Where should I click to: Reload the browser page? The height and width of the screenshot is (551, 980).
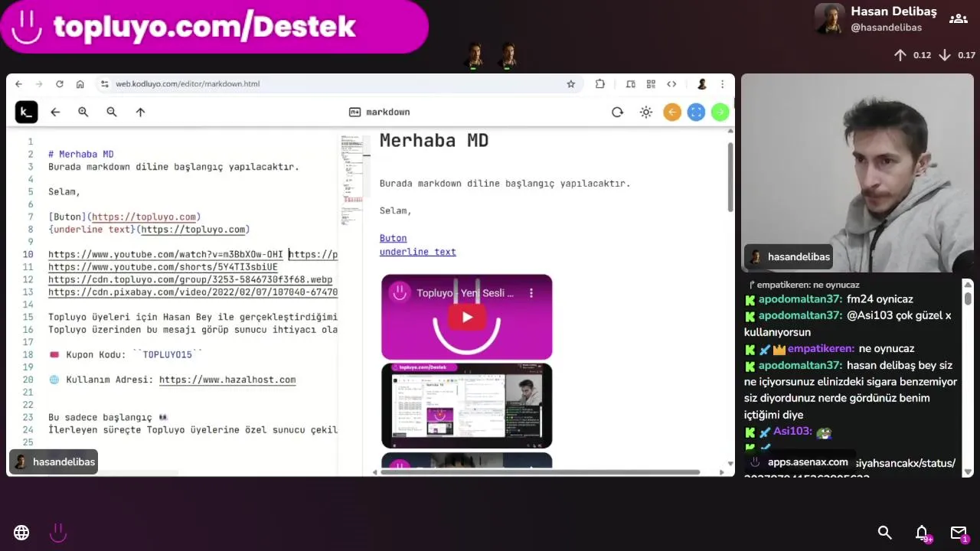60,84
